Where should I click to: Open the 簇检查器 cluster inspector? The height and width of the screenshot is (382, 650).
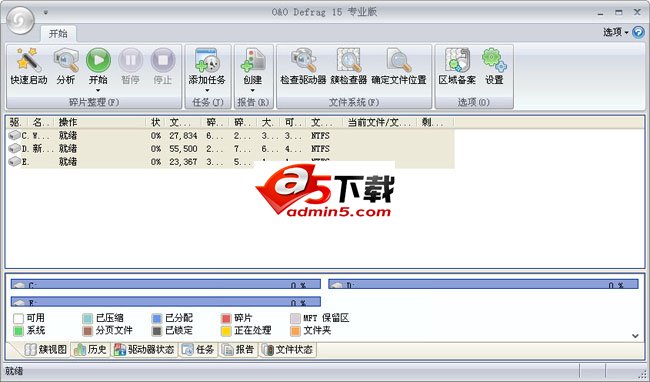point(349,66)
